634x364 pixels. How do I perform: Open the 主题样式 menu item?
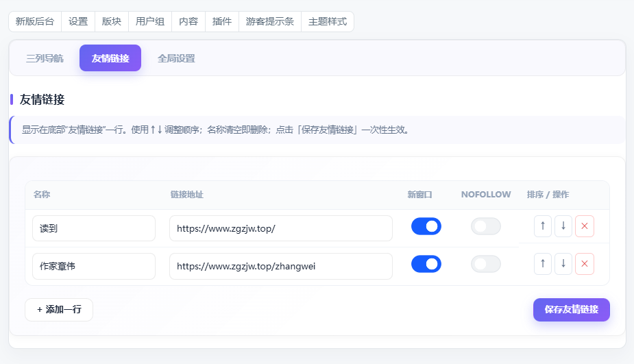pyautogui.click(x=328, y=21)
